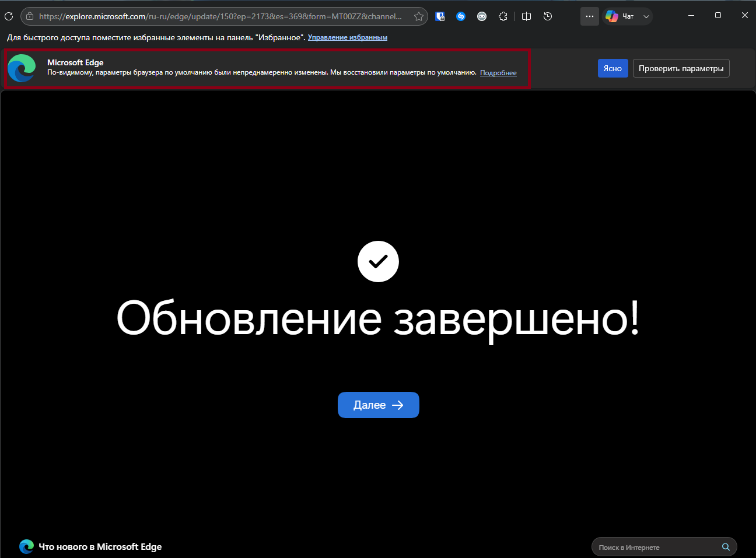Open the Settings and more three-dots menu
Screen dimensions: 756x558
(590, 16)
